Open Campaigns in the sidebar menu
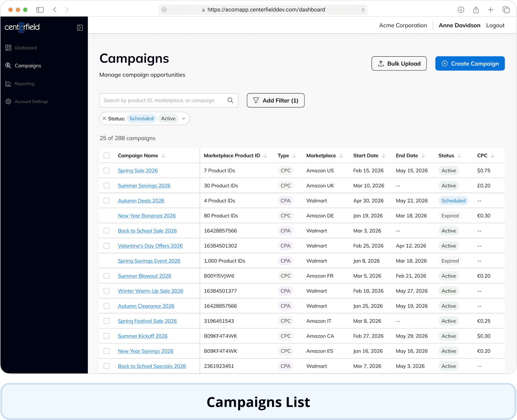Image resolution: width=517 pixels, height=420 pixels. (28, 66)
